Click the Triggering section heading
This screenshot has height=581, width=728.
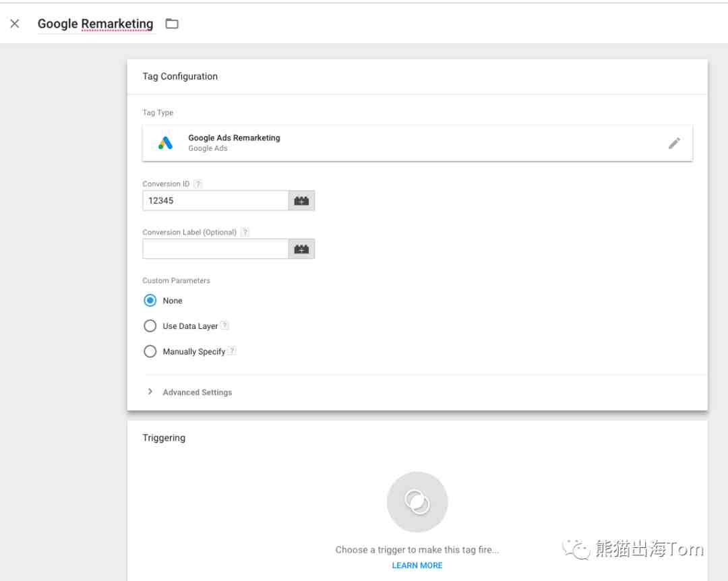click(164, 438)
